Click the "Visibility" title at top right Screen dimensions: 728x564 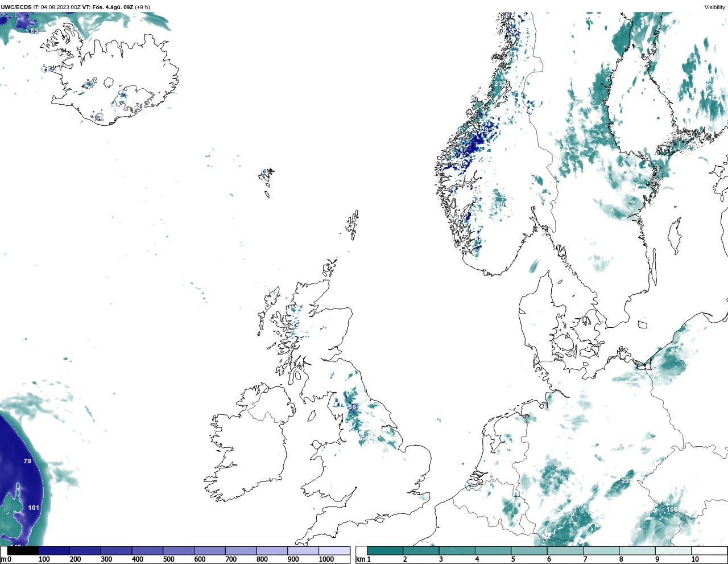point(715,7)
